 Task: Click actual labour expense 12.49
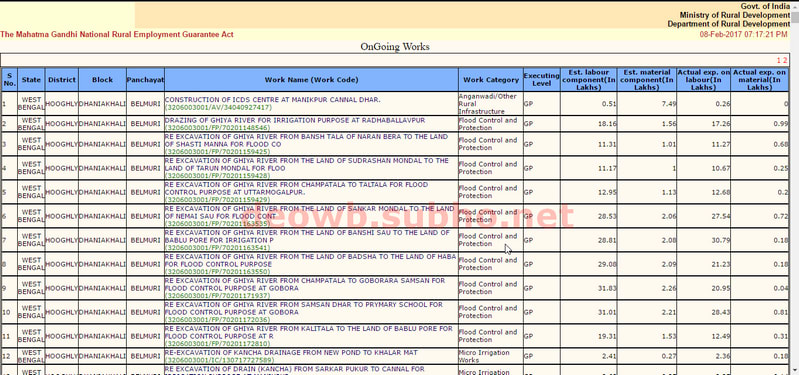coord(721,336)
